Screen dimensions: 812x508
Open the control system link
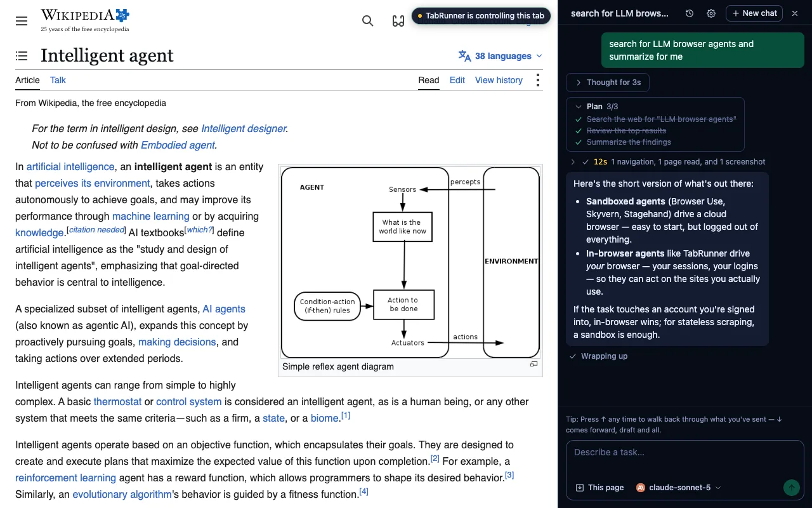tap(189, 401)
